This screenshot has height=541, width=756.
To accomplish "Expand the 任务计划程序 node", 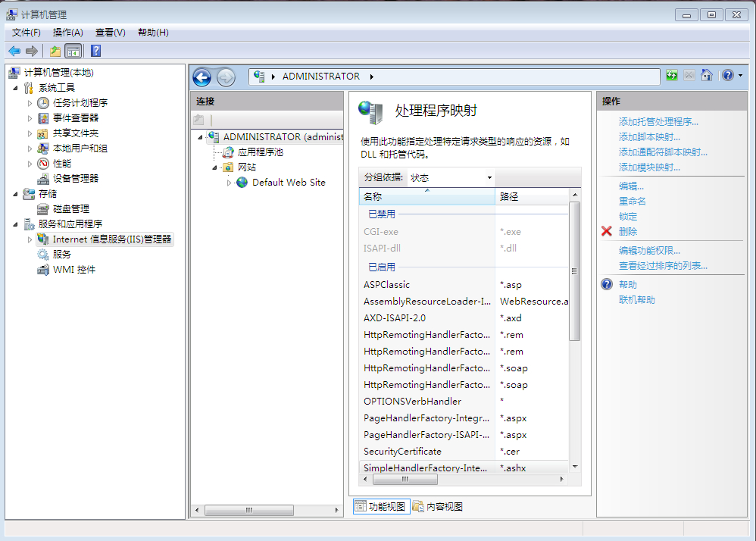I will click(x=30, y=103).
